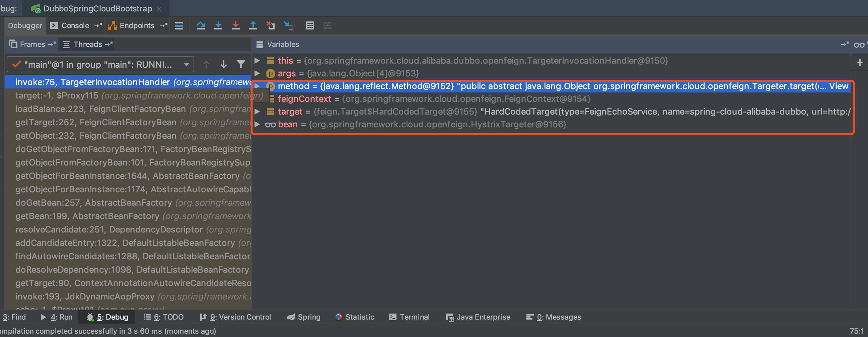Toggle the frames filter funnel icon
Viewport: 868px width, 337px height.
pos(240,64)
